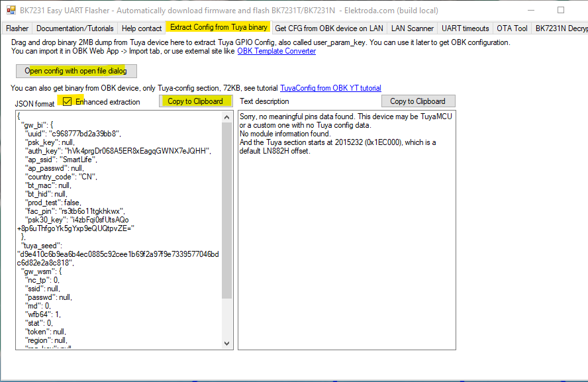The image size is (588, 382).
Task: Click the "nc_tp": 0 line
Action: pyautogui.click(x=42, y=281)
